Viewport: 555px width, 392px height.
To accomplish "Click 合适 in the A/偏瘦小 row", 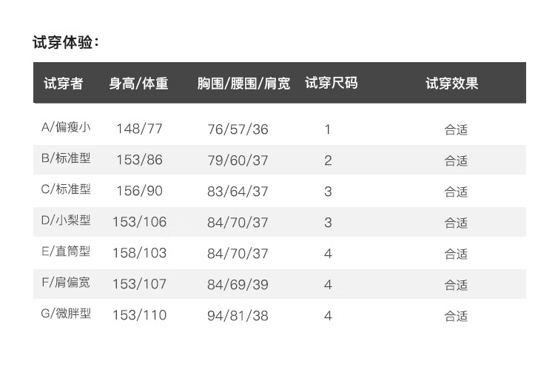I will [x=456, y=130].
